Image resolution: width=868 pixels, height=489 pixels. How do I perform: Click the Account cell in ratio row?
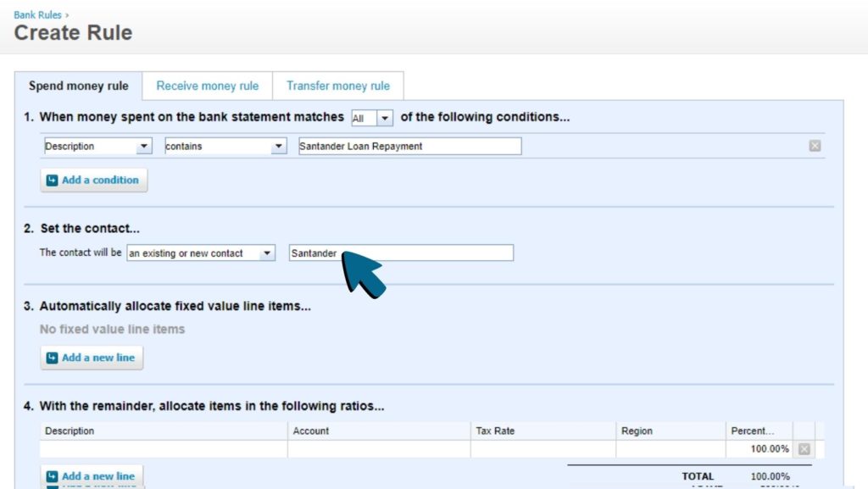[379, 448]
